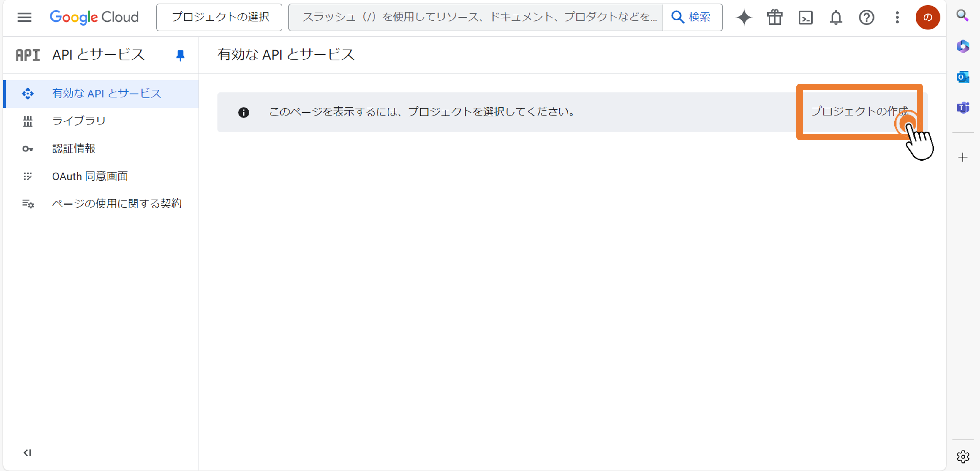Open the notifications bell

836,18
